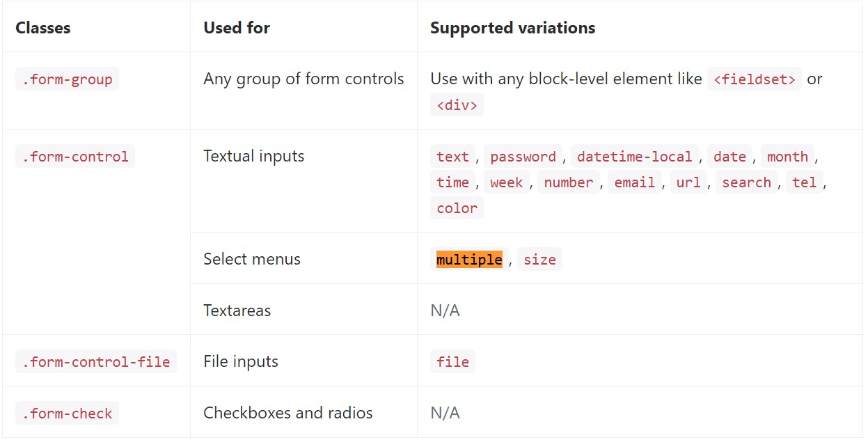Click the password input type tag

point(523,157)
